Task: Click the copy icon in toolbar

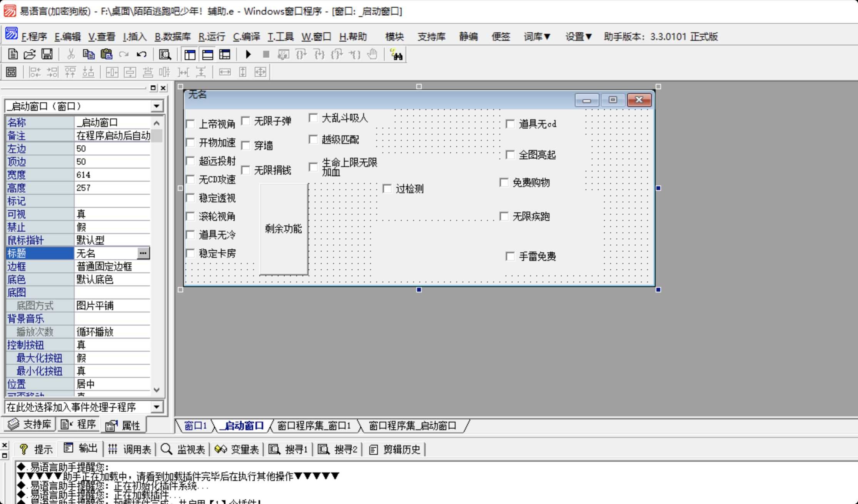Action: click(x=88, y=54)
